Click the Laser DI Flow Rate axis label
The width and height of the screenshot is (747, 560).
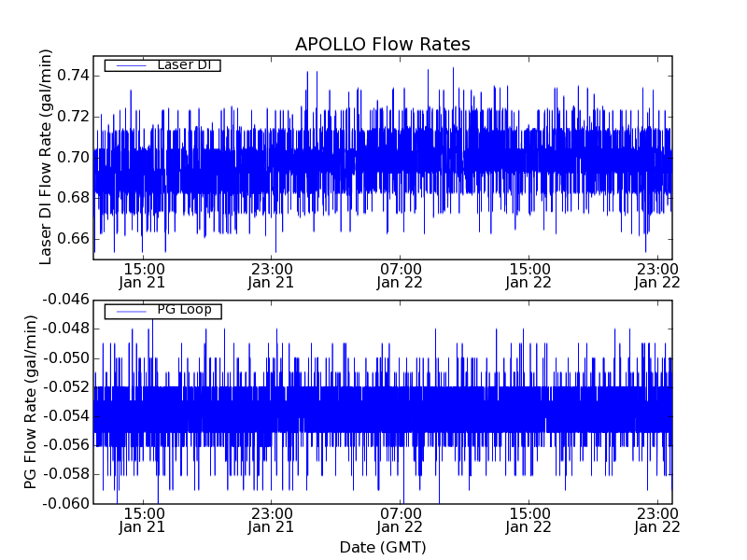(45, 157)
